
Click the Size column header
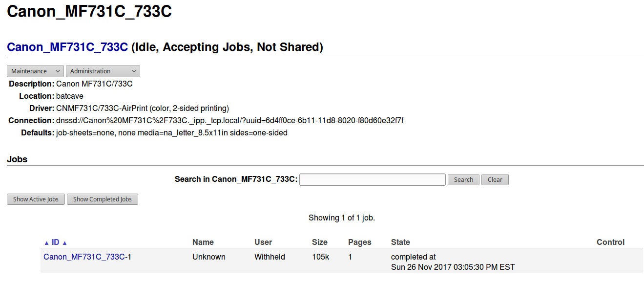(x=320, y=242)
